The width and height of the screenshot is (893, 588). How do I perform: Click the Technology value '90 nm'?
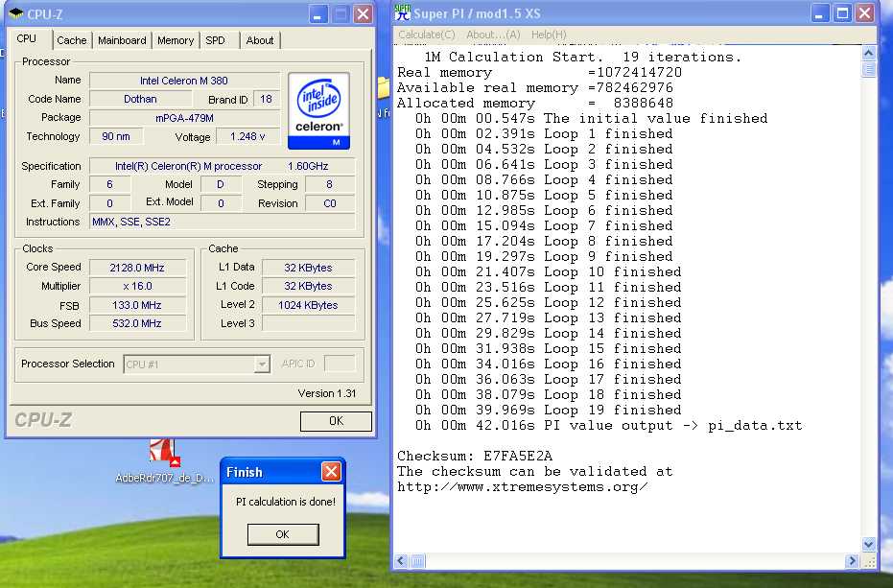116,137
